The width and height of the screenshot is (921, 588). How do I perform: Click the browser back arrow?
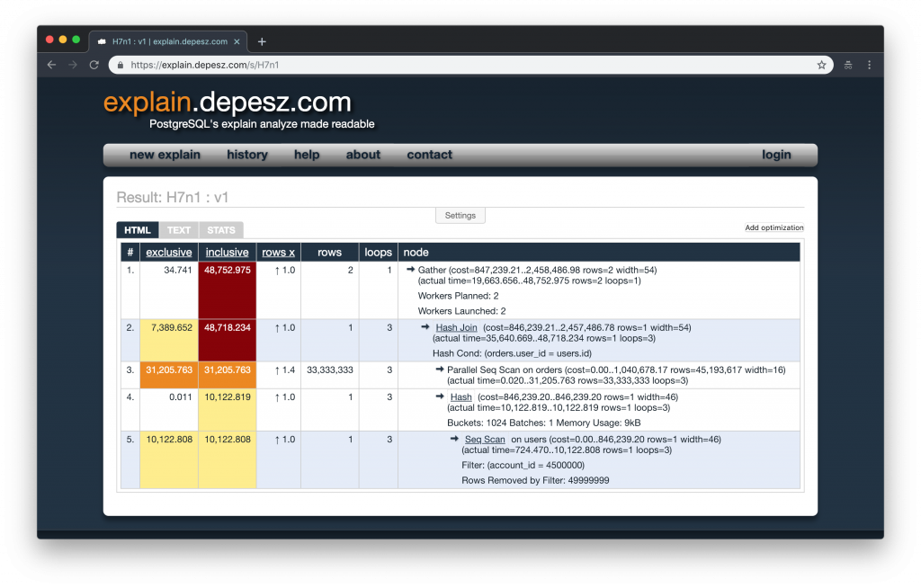[x=51, y=64]
